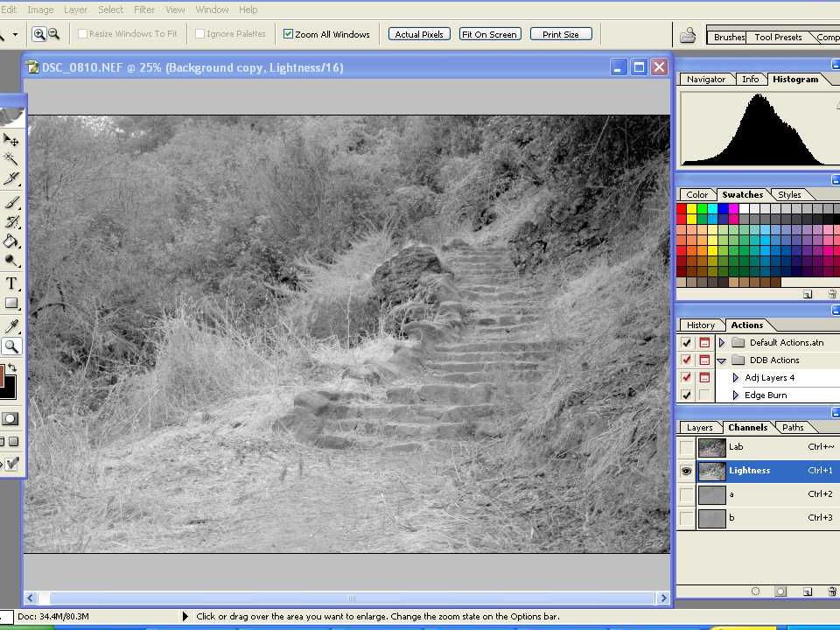The image size is (840, 630).
Task: Click the foreground color box in toolbox
Action: [3, 374]
